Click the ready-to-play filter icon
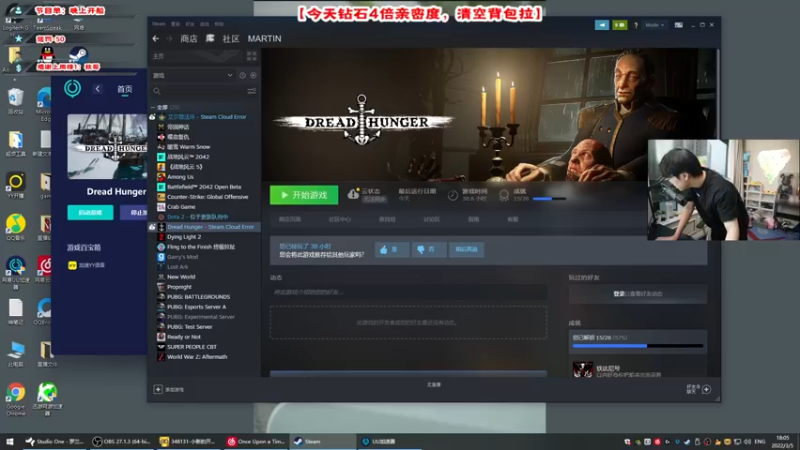This screenshot has width=800, height=450. click(x=253, y=76)
